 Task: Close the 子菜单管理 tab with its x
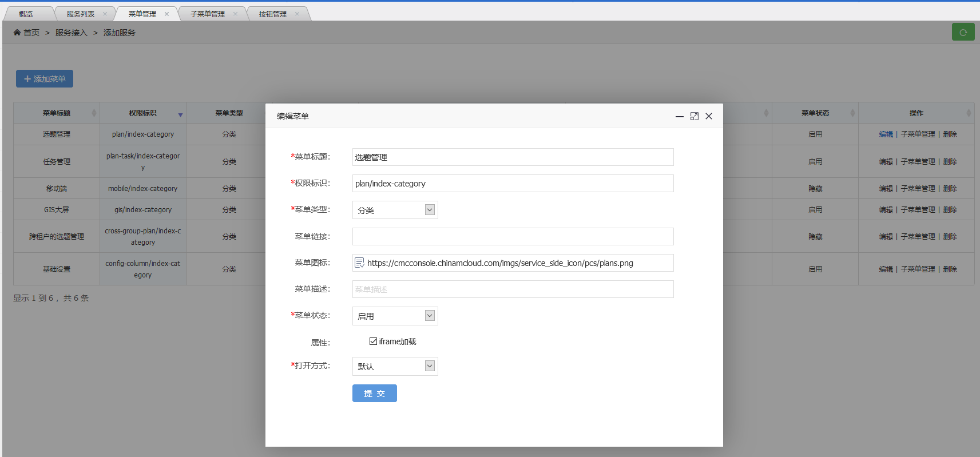(x=235, y=14)
